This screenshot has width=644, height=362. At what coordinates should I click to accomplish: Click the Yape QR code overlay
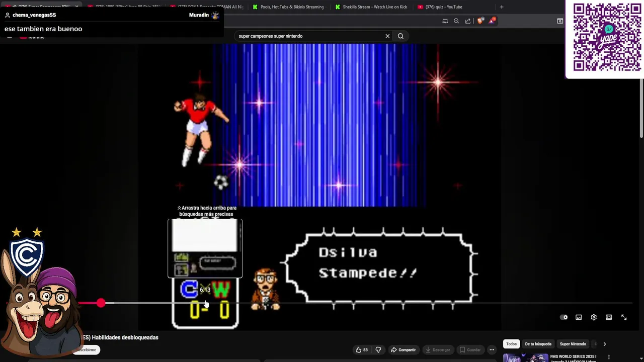click(x=606, y=38)
